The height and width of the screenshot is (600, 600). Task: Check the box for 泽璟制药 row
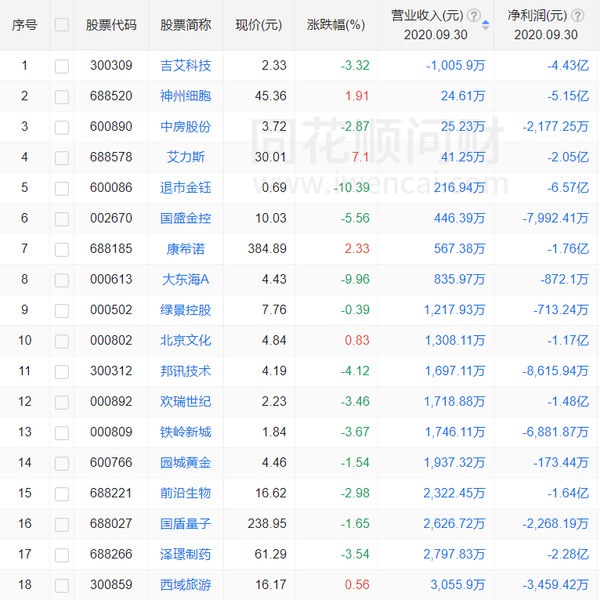(62, 555)
